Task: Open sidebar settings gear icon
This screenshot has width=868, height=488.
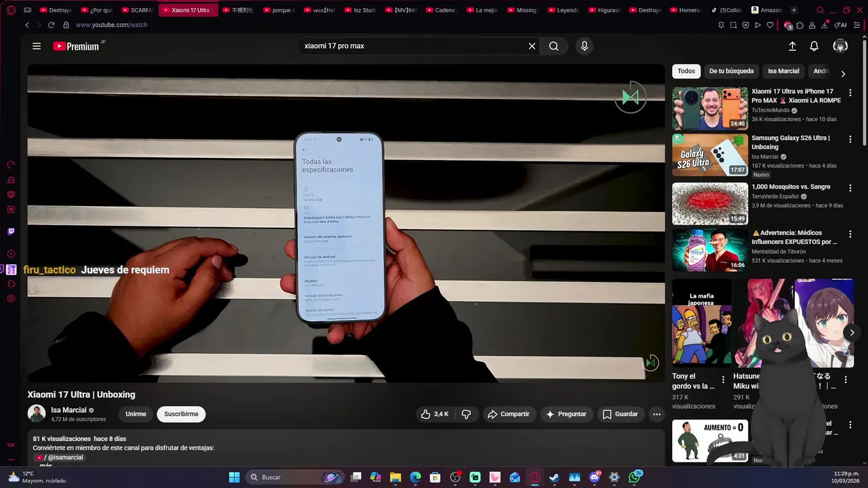Action: [11, 299]
